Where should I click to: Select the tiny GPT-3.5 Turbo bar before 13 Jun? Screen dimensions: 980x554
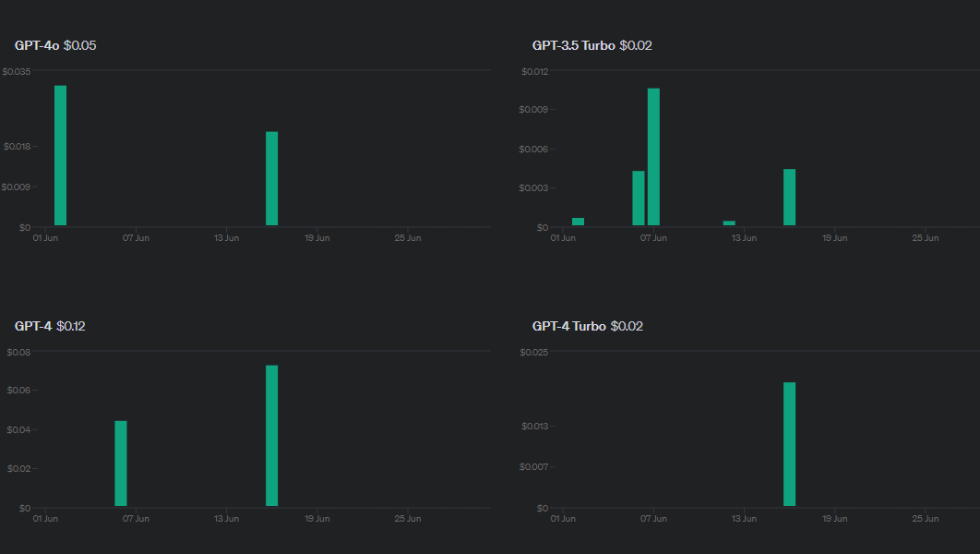729,223
